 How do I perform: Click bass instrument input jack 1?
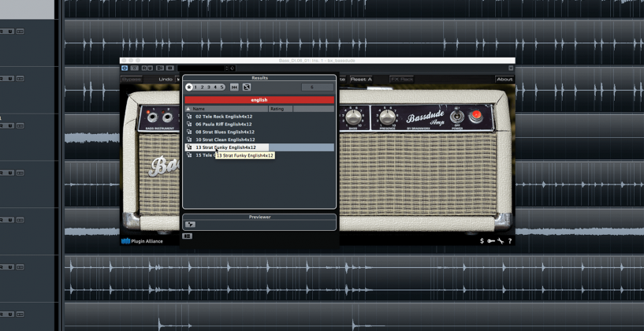(x=152, y=118)
